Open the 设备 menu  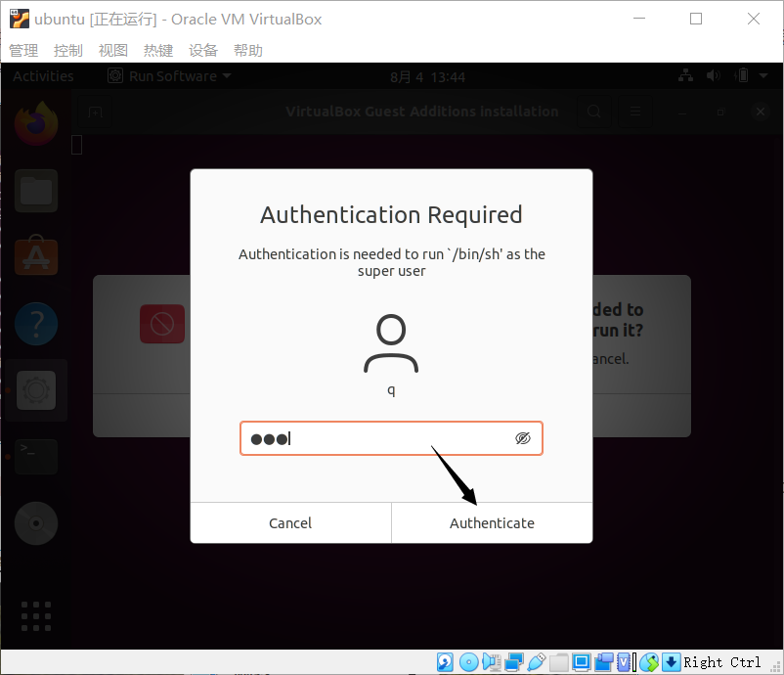203,50
